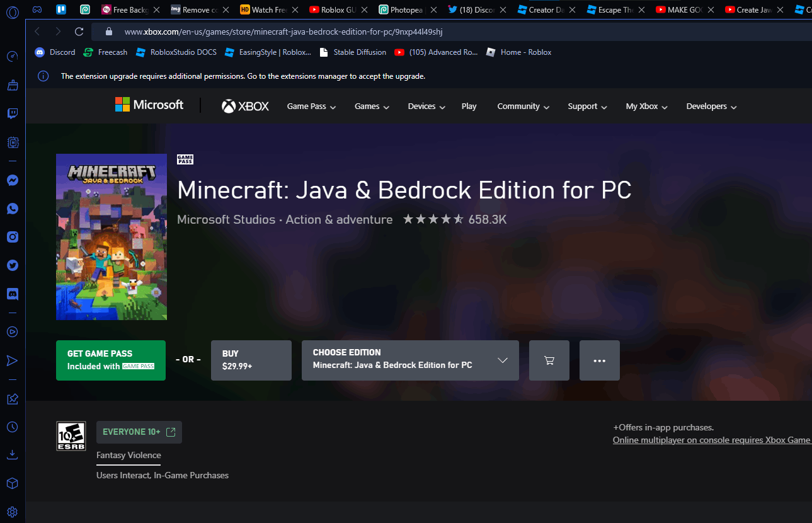This screenshot has height=523, width=812.
Task: Expand the Community menu
Action: pos(523,106)
